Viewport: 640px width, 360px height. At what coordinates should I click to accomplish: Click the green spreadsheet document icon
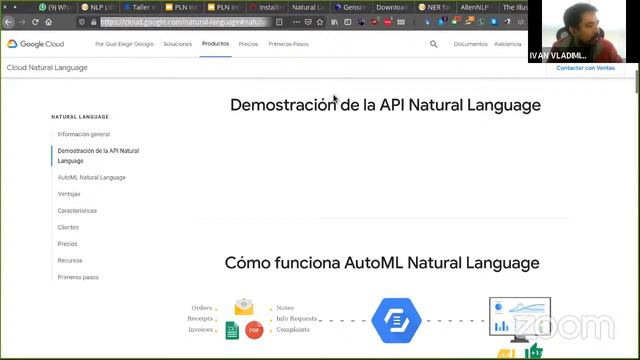pos(232,330)
